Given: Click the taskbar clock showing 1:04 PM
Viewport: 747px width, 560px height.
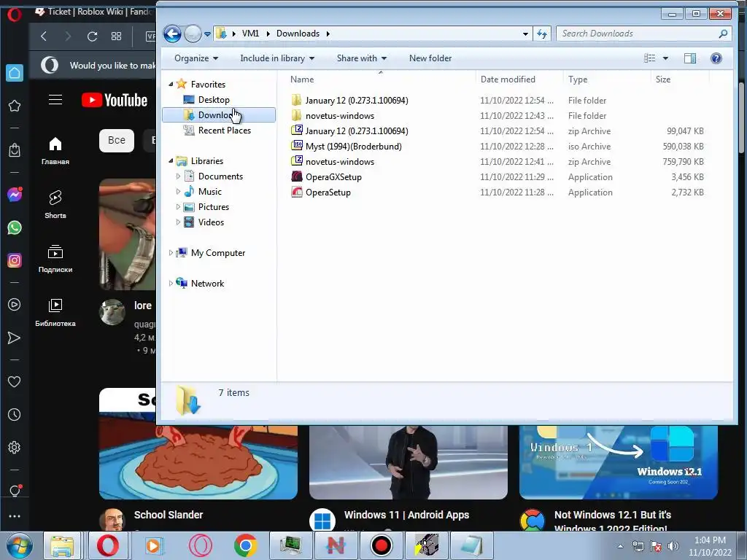Looking at the screenshot, I should coord(710,546).
